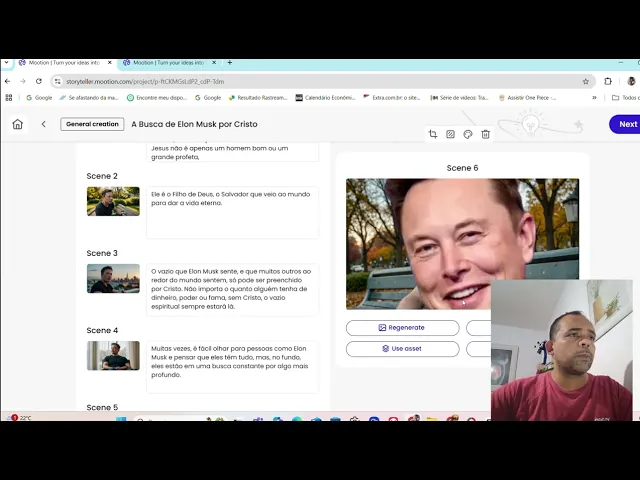Open the first Google bookmark

[39, 98]
